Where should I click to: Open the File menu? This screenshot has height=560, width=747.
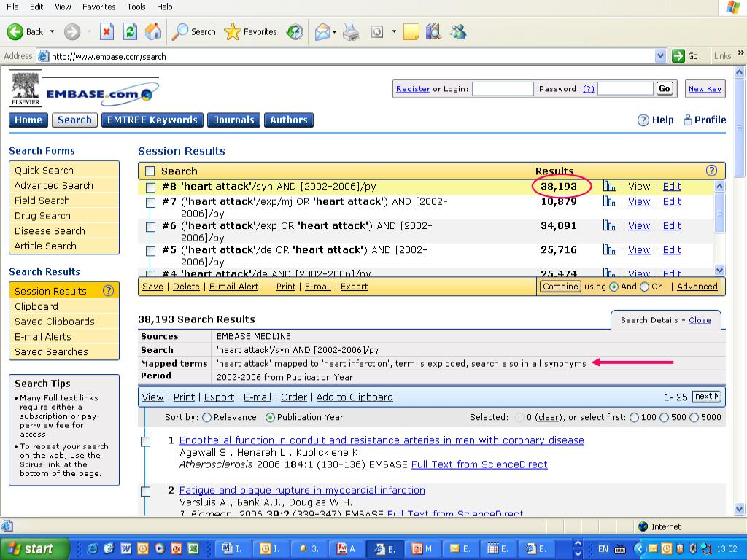(x=12, y=7)
